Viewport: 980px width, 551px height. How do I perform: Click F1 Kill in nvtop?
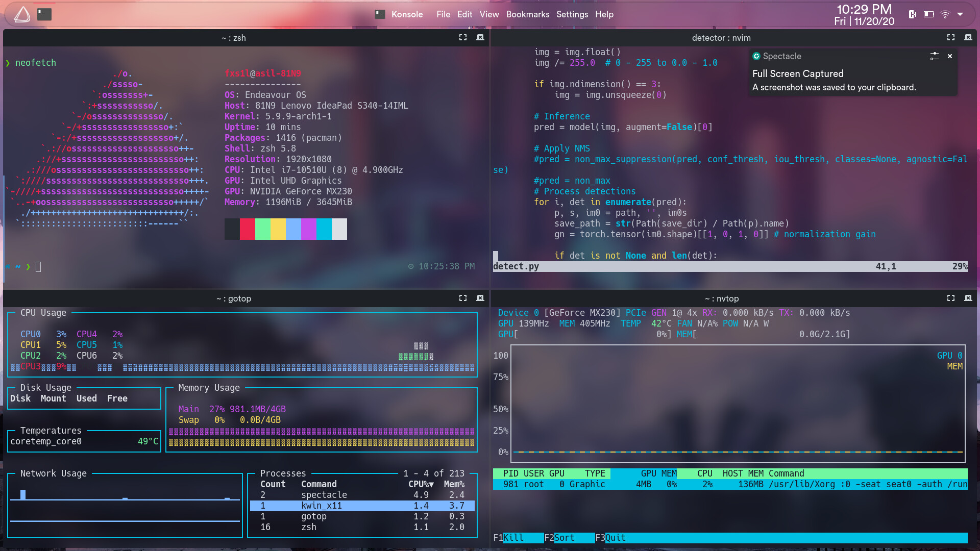513,538
